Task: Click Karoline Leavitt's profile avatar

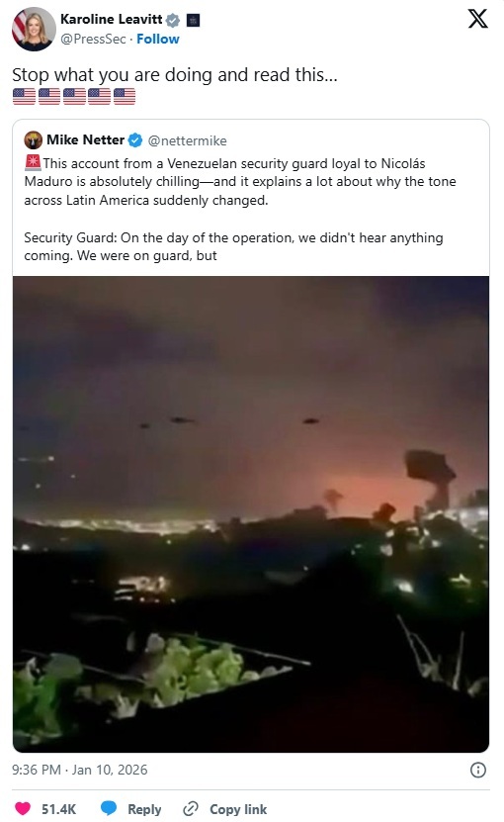Action: pos(34,30)
